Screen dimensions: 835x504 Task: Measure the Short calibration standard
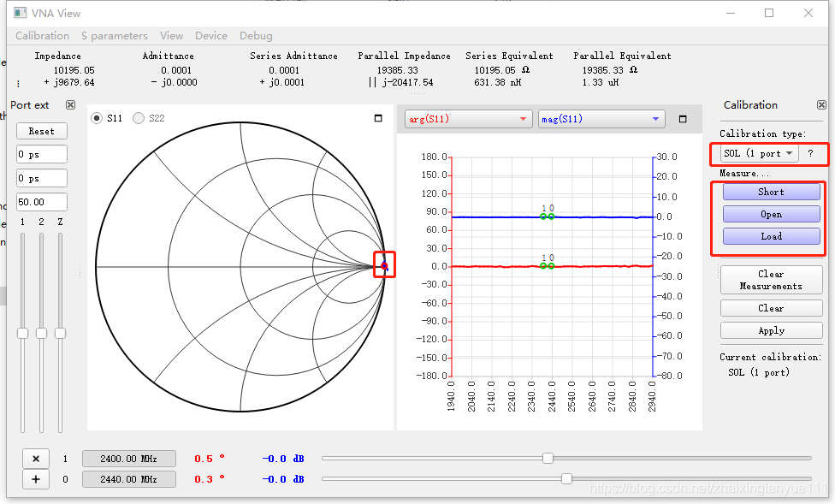click(x=771, y=192)
